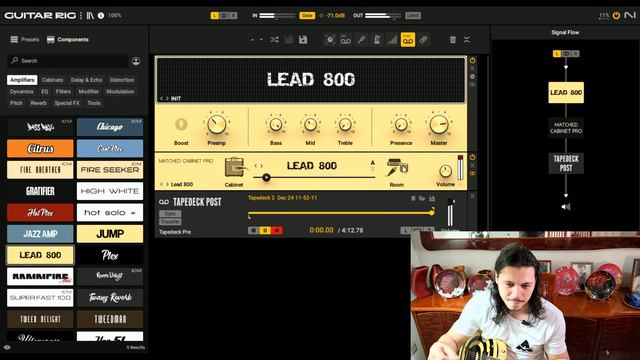Screen dimensions: 640x360
Task: Click the stop button in Tapedeck Post
Action: pyautogui.click(x=253, y=231)
